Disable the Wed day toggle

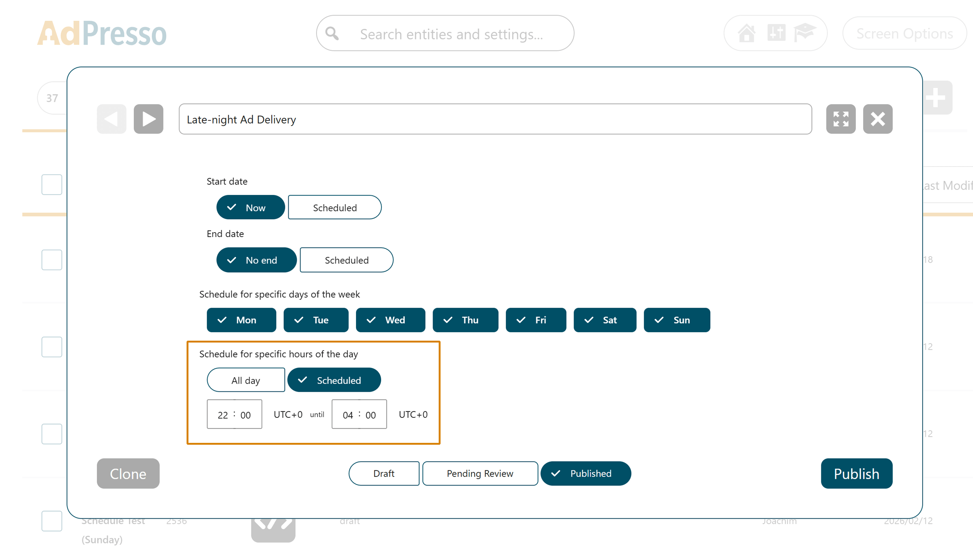click(x=390, y=320)
